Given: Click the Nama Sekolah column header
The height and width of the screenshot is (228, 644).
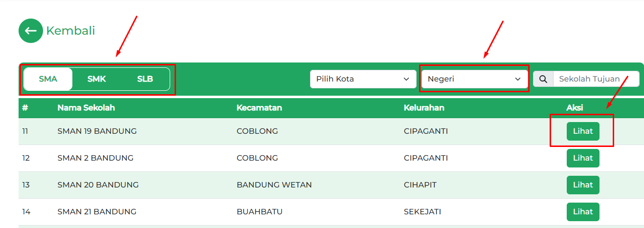Looking at the screenshot, I should point(86,108).
